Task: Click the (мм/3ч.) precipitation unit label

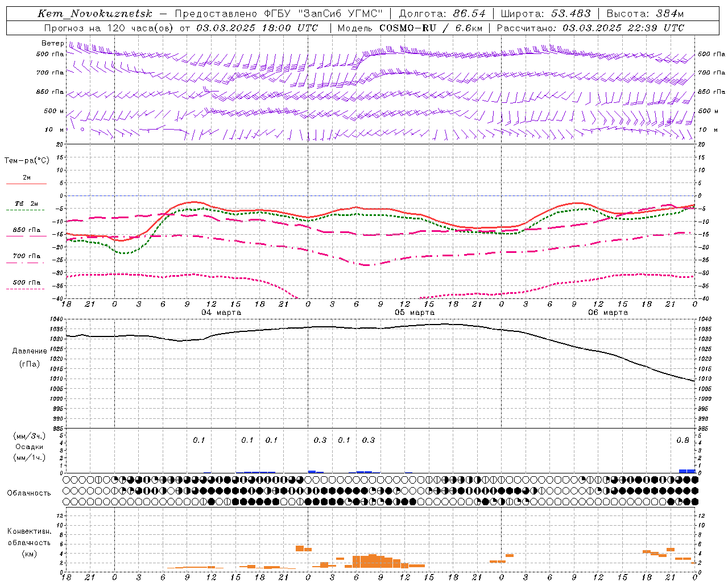Action: [30, 436]
